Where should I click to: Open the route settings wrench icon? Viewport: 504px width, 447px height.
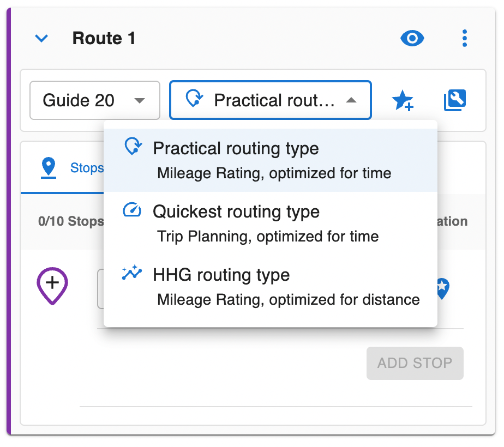pos(454,101)
